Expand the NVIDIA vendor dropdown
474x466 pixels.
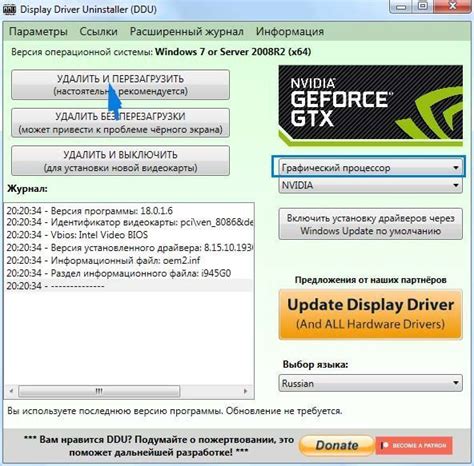(370, 185)
